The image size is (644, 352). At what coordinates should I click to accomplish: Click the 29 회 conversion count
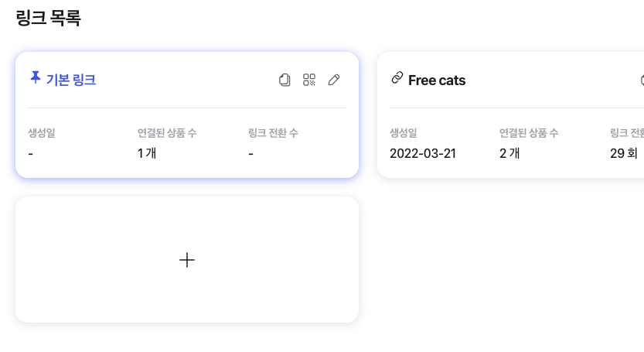[623, 153]
